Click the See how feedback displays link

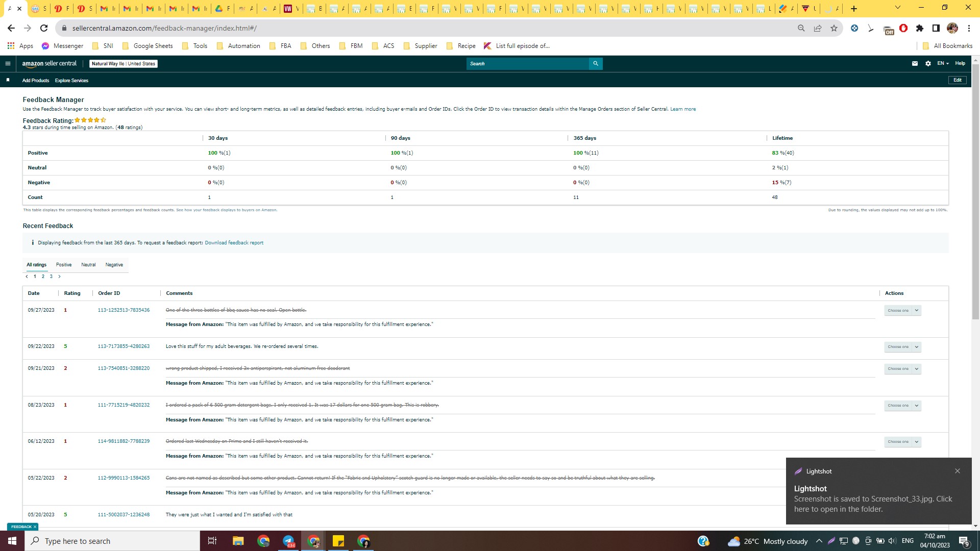227,210
